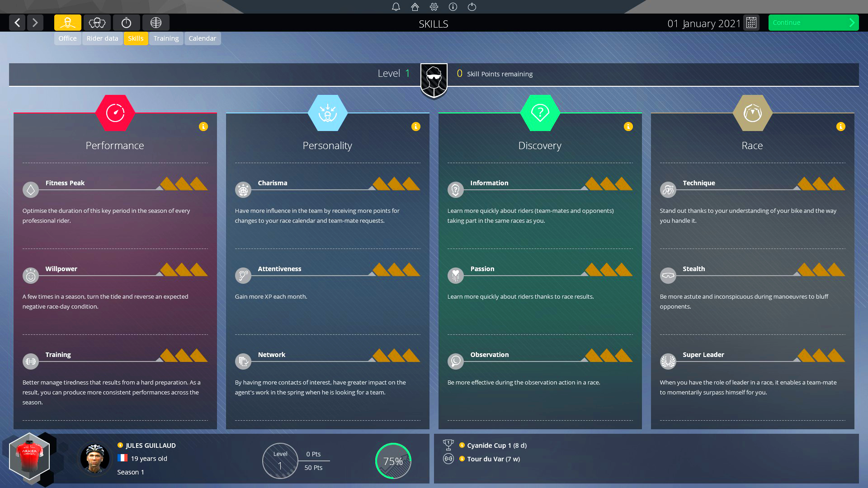Click the Super Leader skill icon

coord(668,361)
